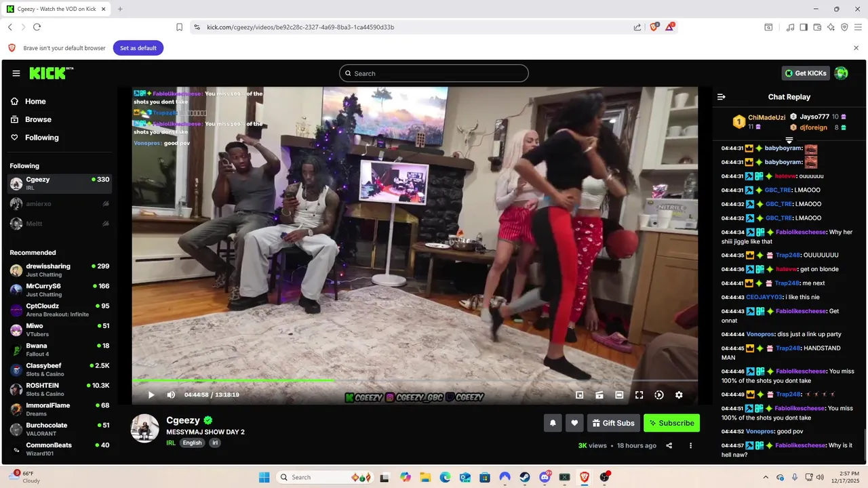Open user profile avatar menu
The height and width of the screenshot is (488, 868).
[841, 73]
